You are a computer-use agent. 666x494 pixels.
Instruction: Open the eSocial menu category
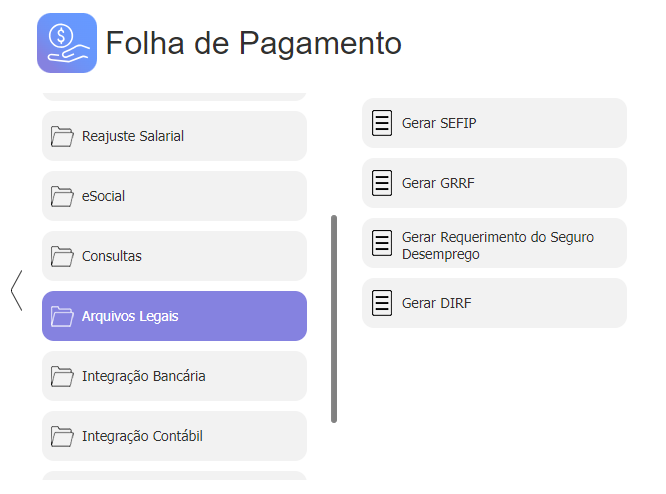[174, 196]
